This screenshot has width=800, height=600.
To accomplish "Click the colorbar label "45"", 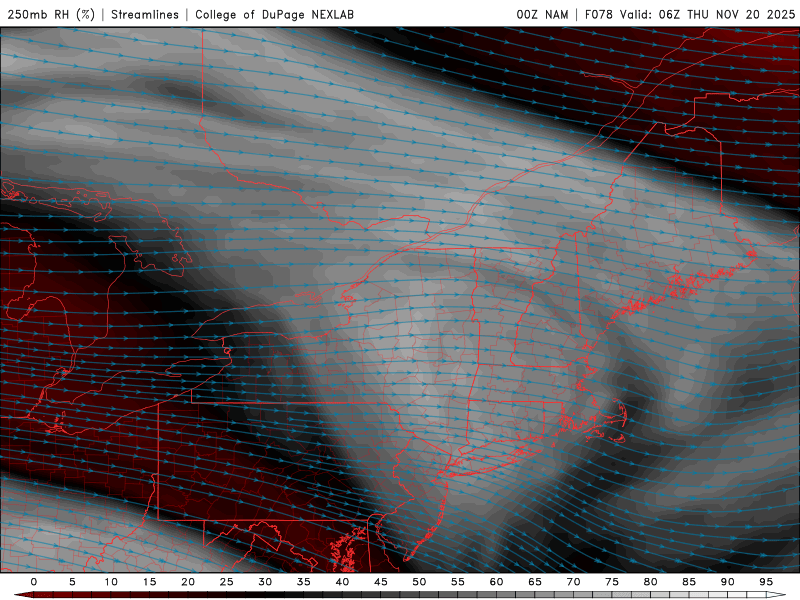I will click(381, 582).
